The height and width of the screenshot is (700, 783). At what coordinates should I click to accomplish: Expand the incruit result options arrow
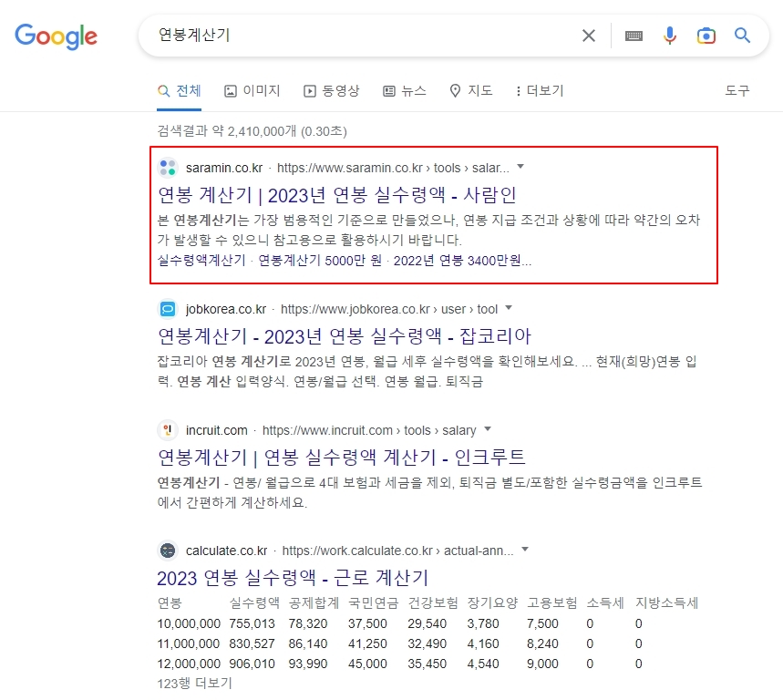(488, 429)
